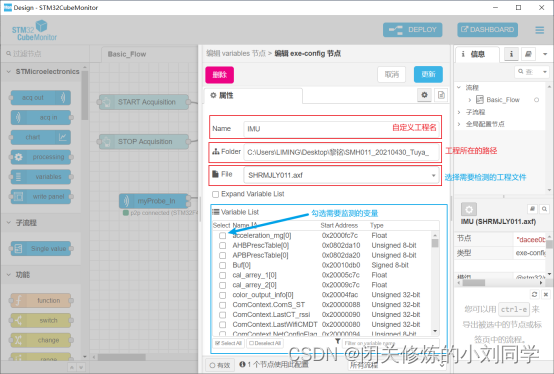Open the hamburger main menu
Image resolution: width=554 pixels, height=374 pixels.
pyautogui.click(x=540, y=30)
